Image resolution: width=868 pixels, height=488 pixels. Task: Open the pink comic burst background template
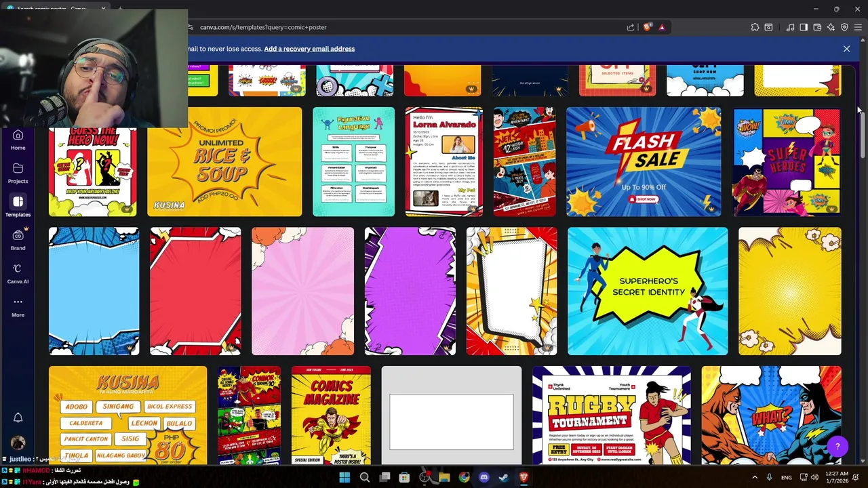point(302,291)
